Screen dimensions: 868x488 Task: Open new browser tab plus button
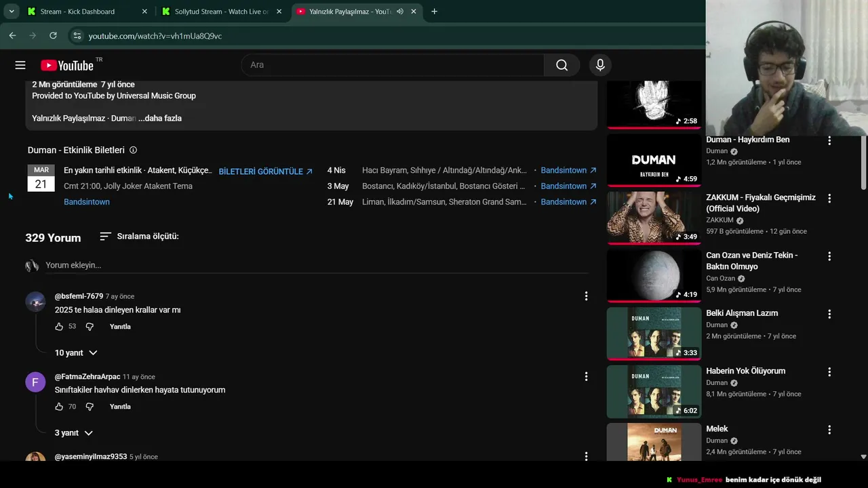(434, 12)
